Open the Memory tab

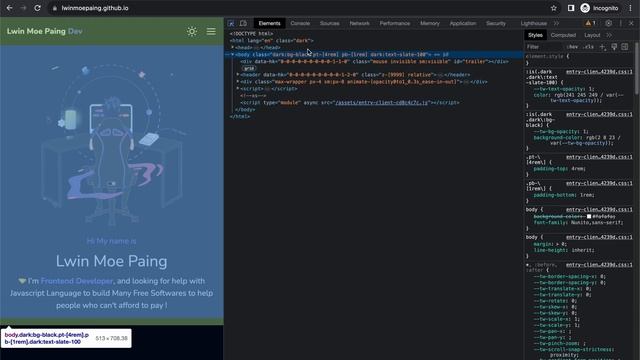tap(430, 23)
